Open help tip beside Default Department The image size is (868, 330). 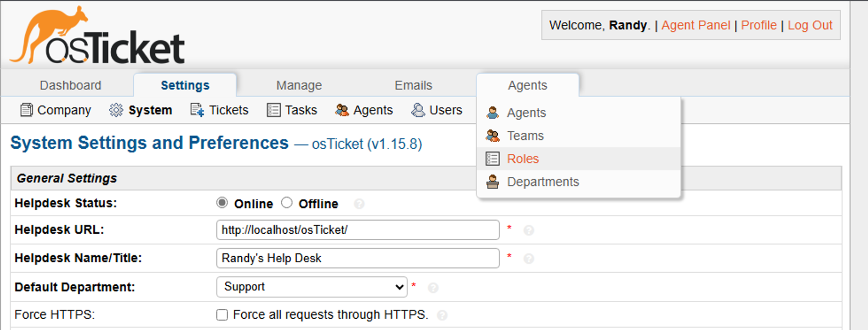[x=433, y=288]
